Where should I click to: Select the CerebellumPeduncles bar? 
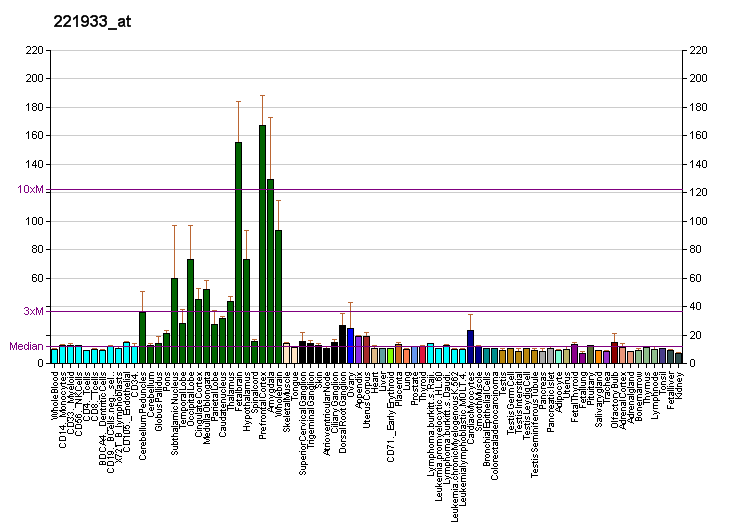142,337
